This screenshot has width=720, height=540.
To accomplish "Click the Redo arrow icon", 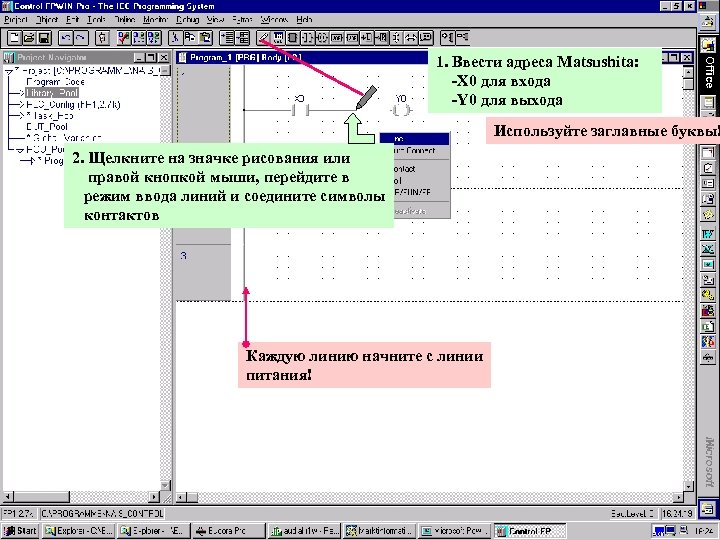I will point(81,38).
